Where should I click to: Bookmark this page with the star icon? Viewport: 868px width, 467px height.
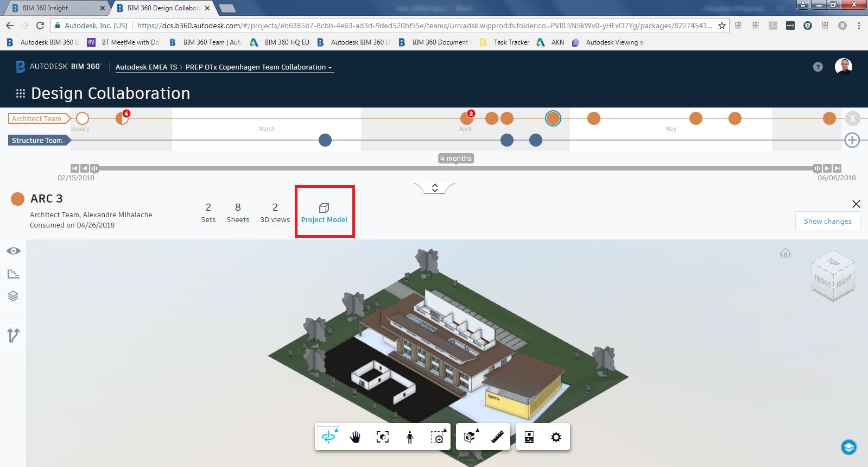click(x=722, y=26)
